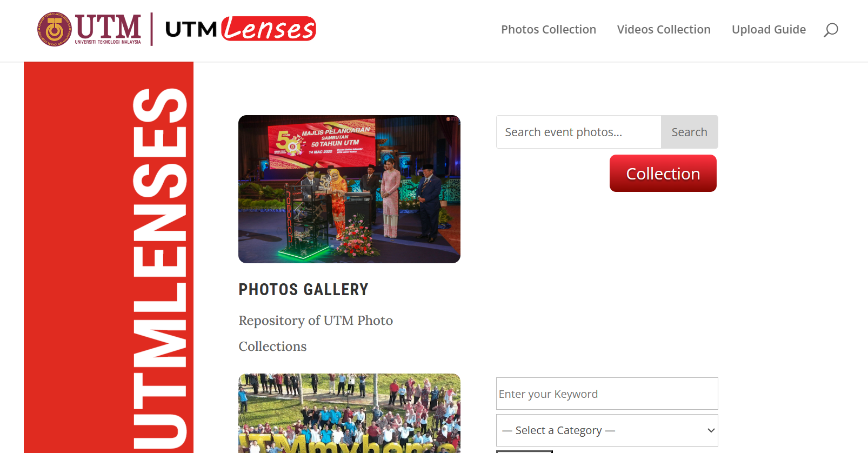Expand the Select a Category dropdown
This screenshot has width=868, height=453.
coord(607,430)
